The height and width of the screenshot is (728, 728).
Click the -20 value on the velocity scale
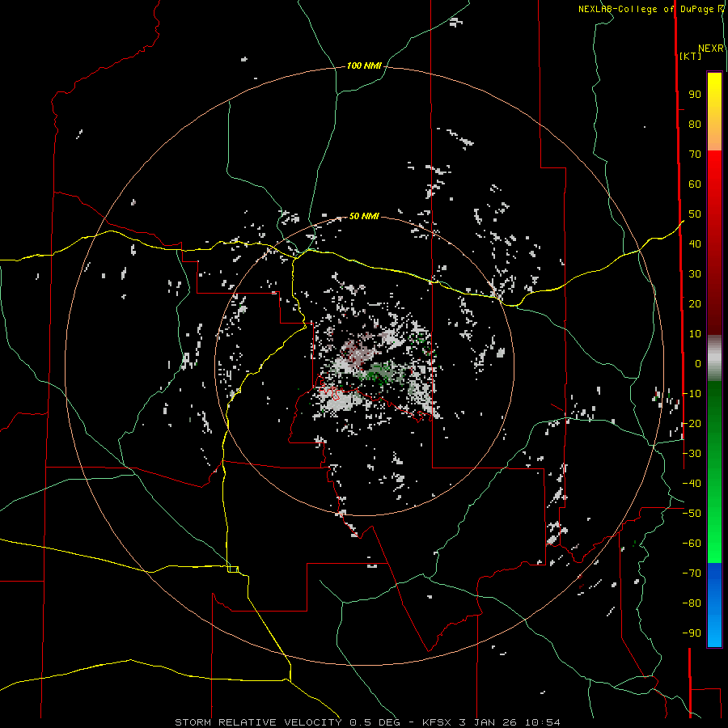click(692, 423)
